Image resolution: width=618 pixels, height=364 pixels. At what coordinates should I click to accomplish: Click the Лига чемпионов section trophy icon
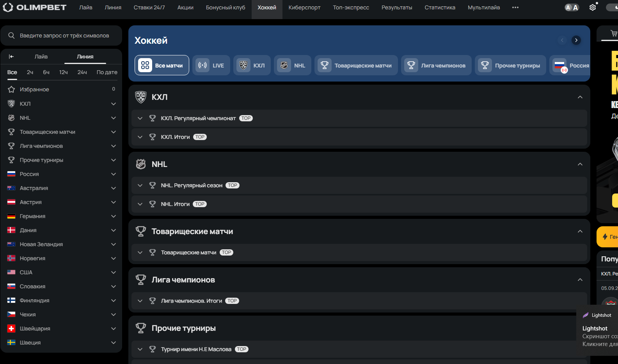point(141,280)
